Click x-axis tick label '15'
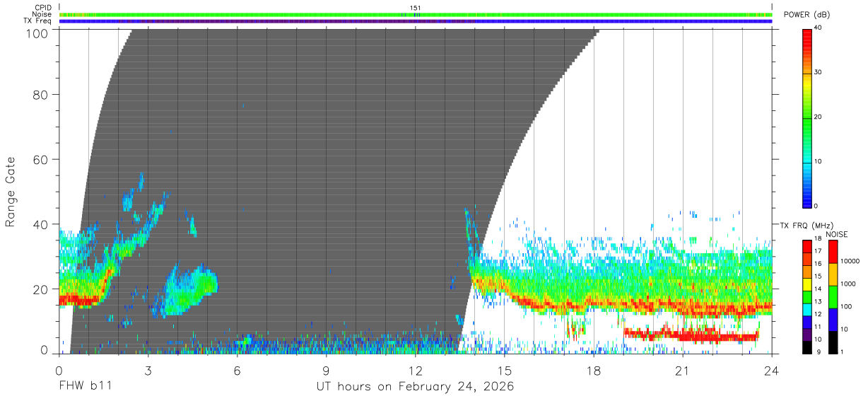The image size is (868, 401). coord(504,371)
